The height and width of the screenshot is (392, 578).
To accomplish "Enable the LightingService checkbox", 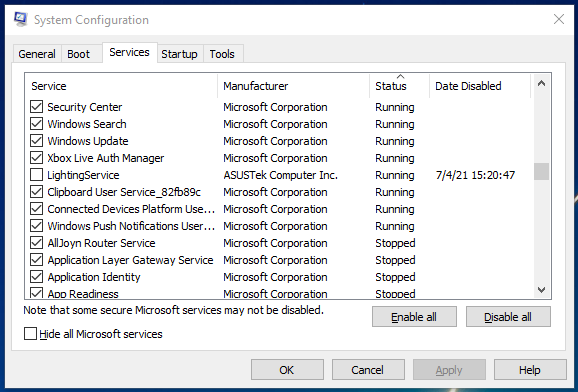I will coord(36,175).
